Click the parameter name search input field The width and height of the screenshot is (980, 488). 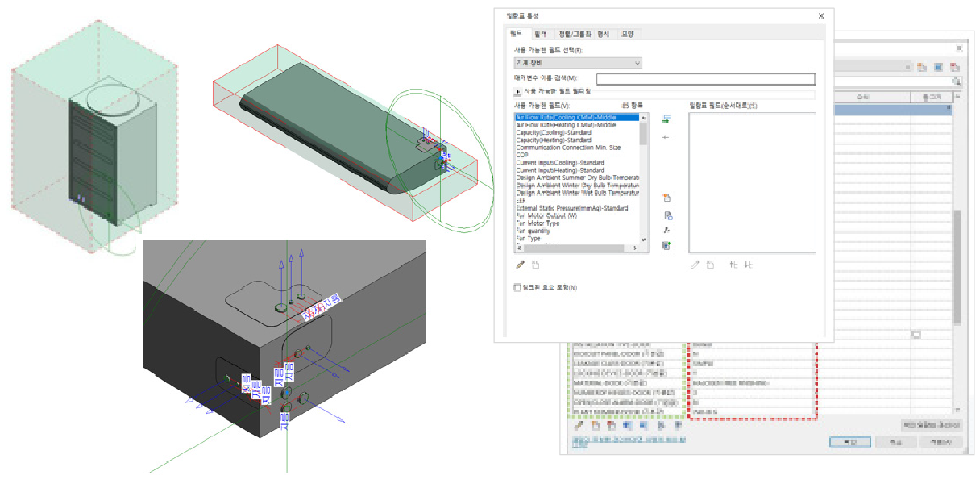click(x=705, y=78)
